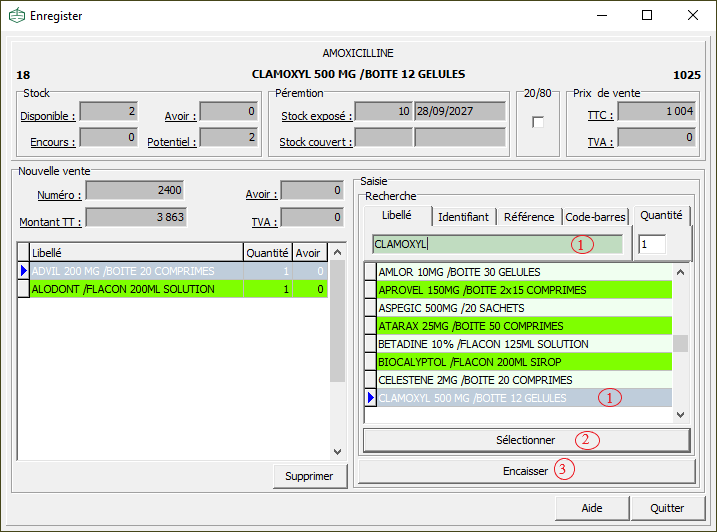
Task: Select CLAMOXYL 500 MG /BOITE 12 GELULES row
Action: pos(524,398)
